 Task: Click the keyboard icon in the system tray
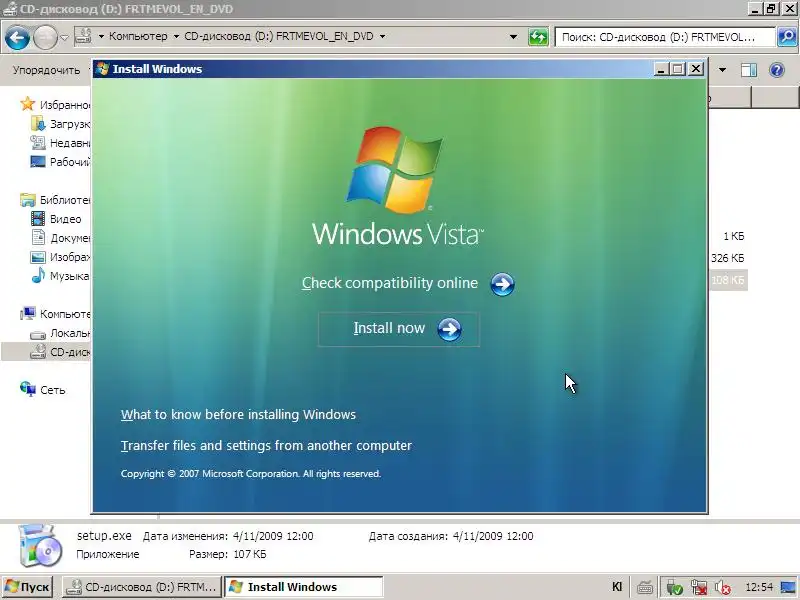coord(645,587)
